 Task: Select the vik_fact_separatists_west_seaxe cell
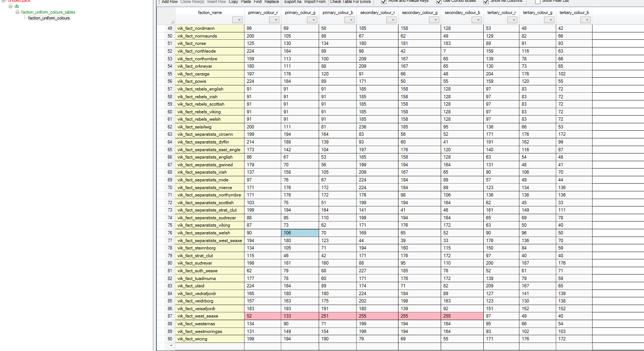(210, 241)
